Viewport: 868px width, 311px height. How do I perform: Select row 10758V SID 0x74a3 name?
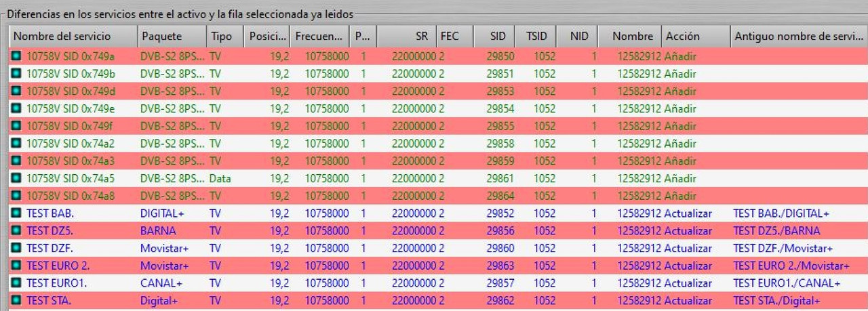coord(71,161)
